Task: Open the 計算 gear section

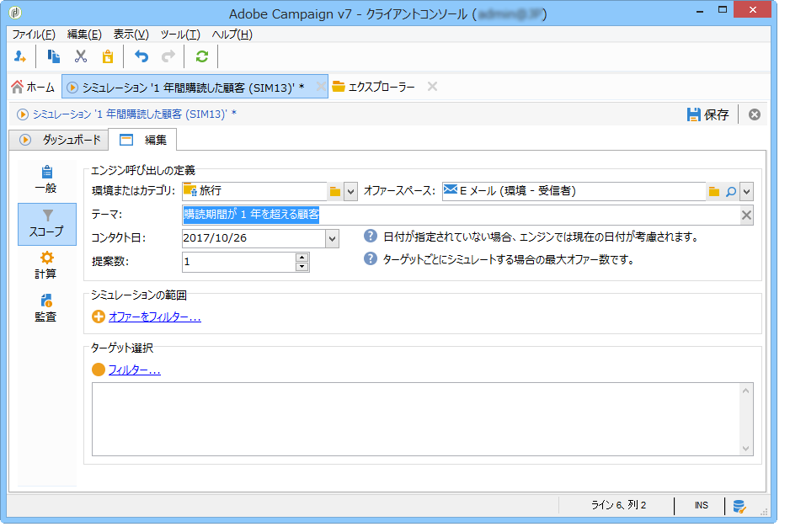Action: [47, 265]
